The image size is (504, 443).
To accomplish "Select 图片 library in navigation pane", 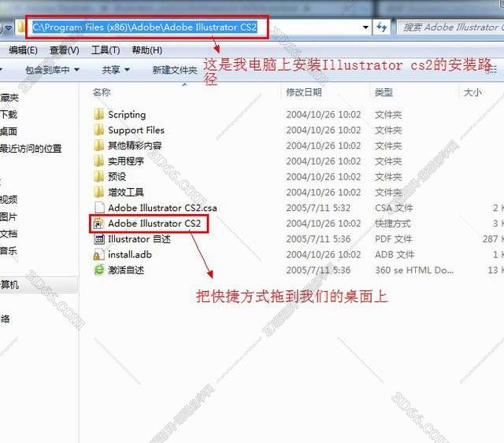I will (9, 217).
